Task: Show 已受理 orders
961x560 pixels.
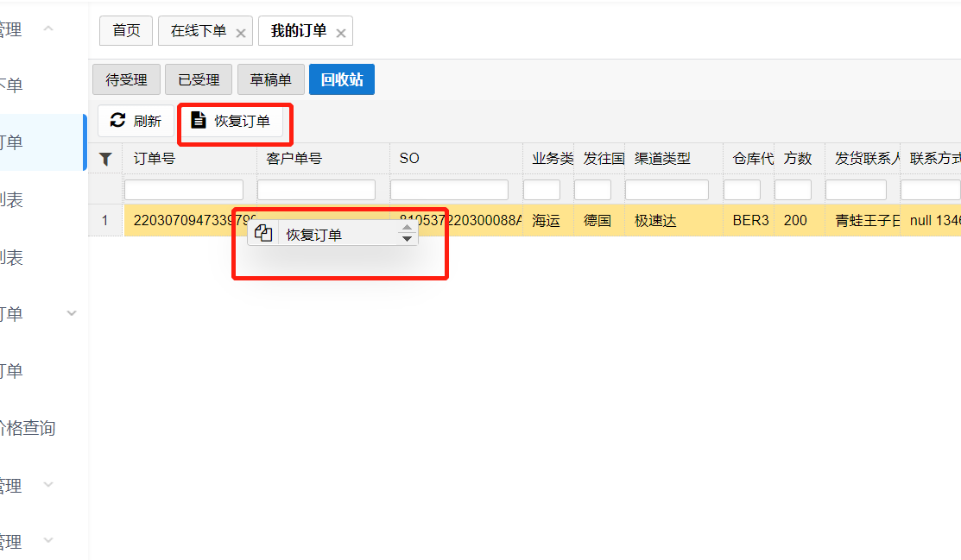Action: [x=199, y=79]
